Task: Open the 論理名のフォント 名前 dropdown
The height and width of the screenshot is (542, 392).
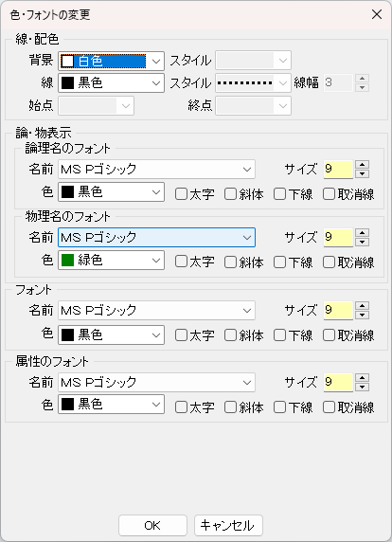Action: click(156, 170)
